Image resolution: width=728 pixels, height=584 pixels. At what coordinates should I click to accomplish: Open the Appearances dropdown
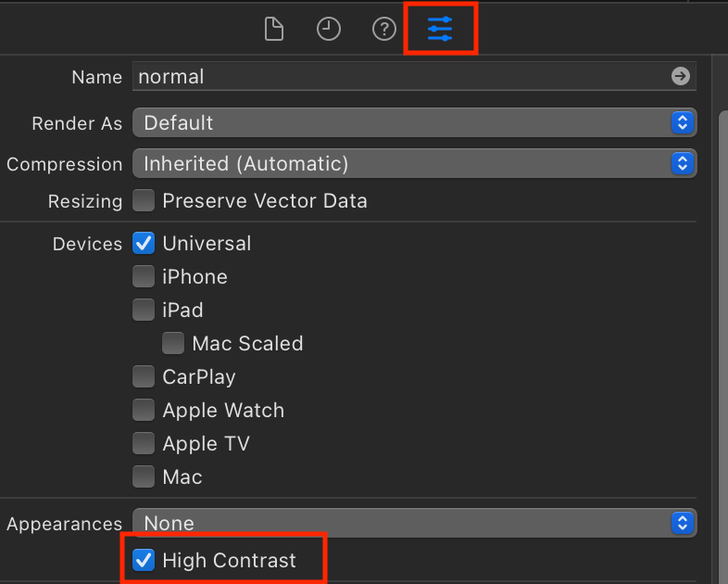click(x=414, y=523)
